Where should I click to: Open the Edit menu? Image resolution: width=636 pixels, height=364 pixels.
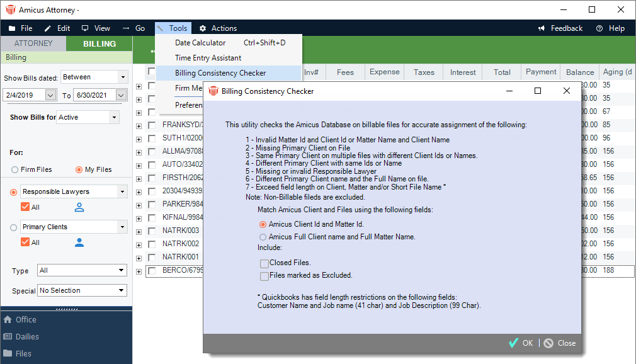tap(57, 28)
